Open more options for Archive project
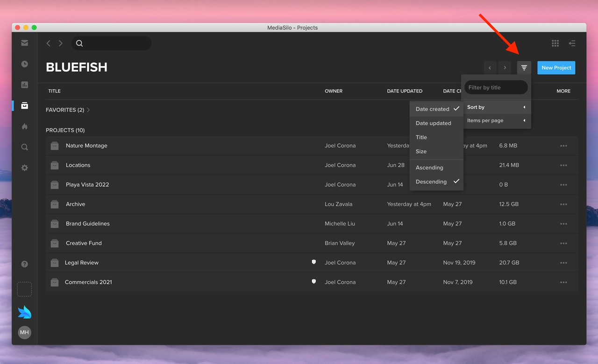The image size is (598, 364). tap(563, 204)
